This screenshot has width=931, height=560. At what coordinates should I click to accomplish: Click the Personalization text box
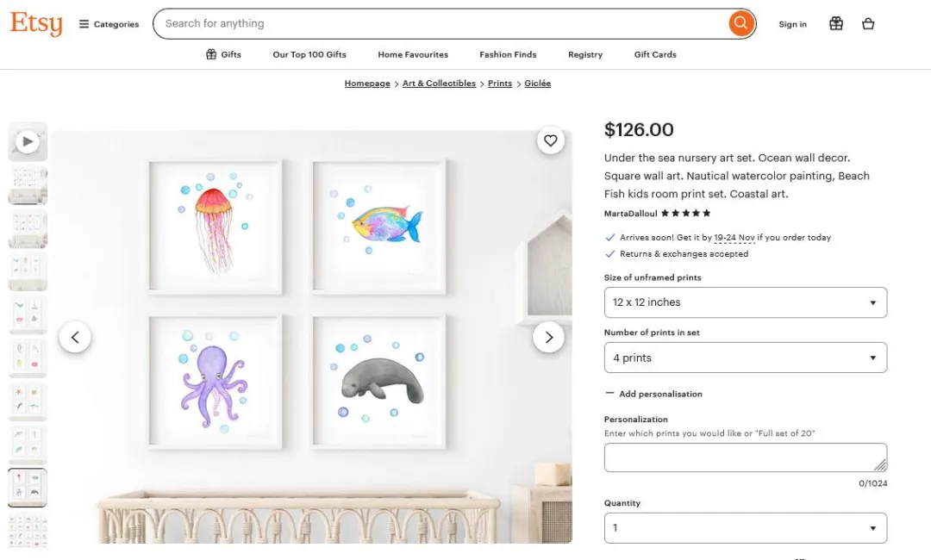click(x=745, y=457)
